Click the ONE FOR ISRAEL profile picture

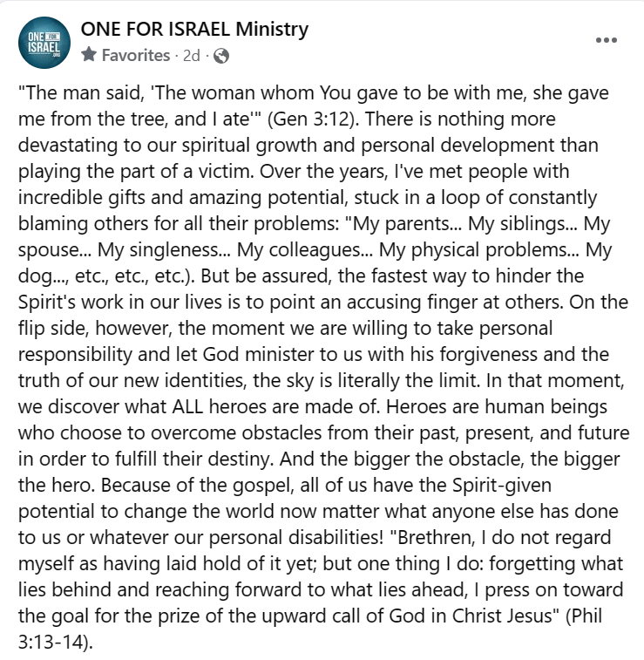point(43,42)
